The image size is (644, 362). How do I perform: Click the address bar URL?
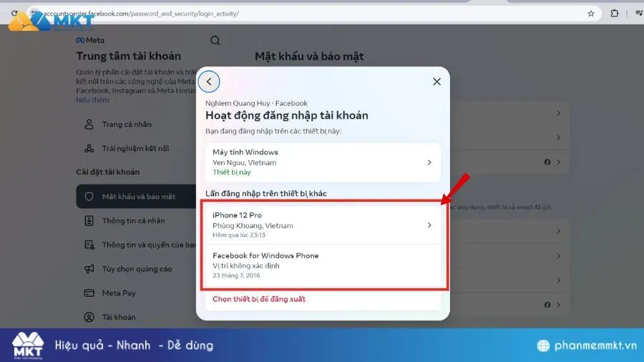pos(141,14)
